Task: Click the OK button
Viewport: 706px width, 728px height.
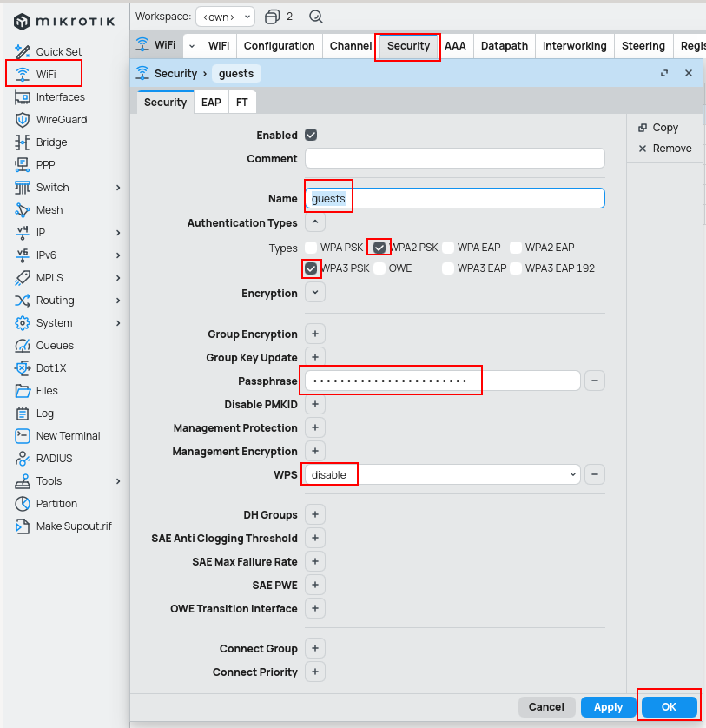Action: (x=669, y=706)
